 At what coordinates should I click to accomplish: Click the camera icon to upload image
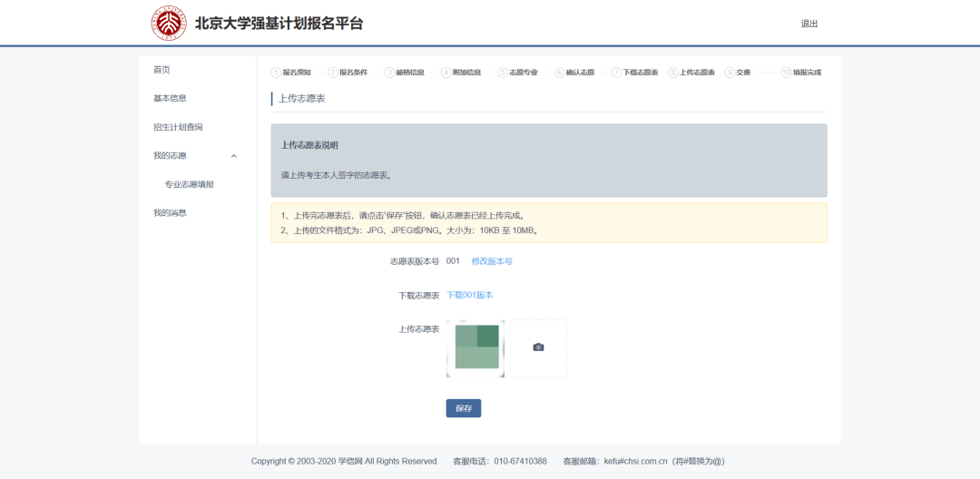pyautogui.click(x=538, y=347)
